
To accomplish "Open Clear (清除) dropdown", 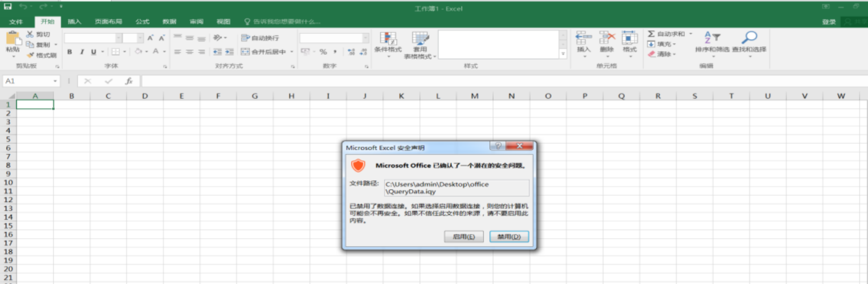I will click(662, 54).
